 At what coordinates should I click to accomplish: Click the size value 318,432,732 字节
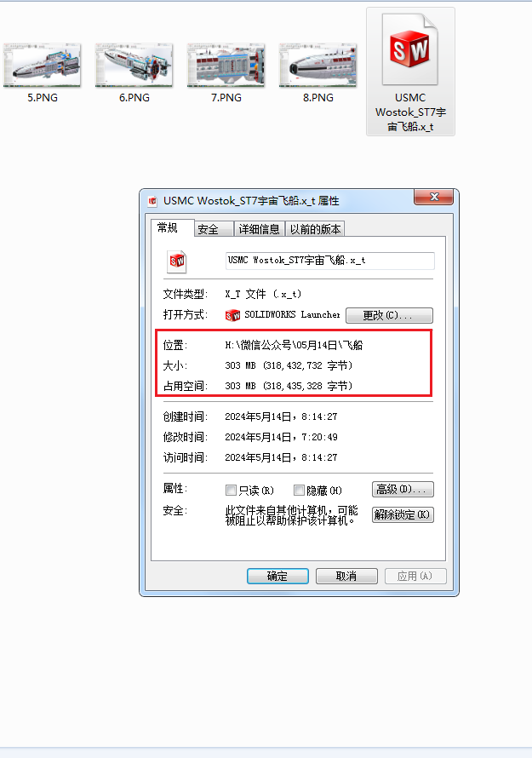(x=308, y=365)
